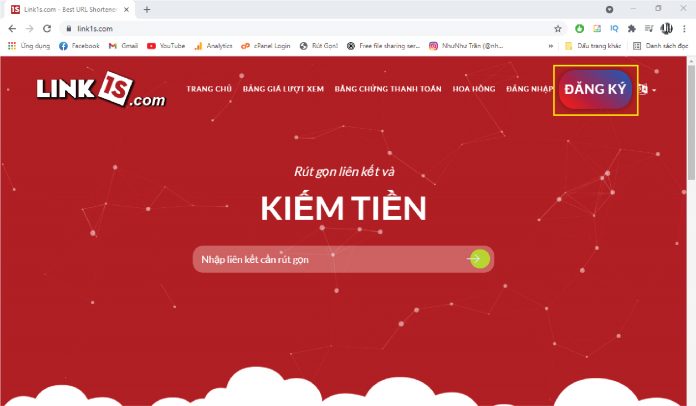Show more bookmarks with the chevron

click(550, 46)
